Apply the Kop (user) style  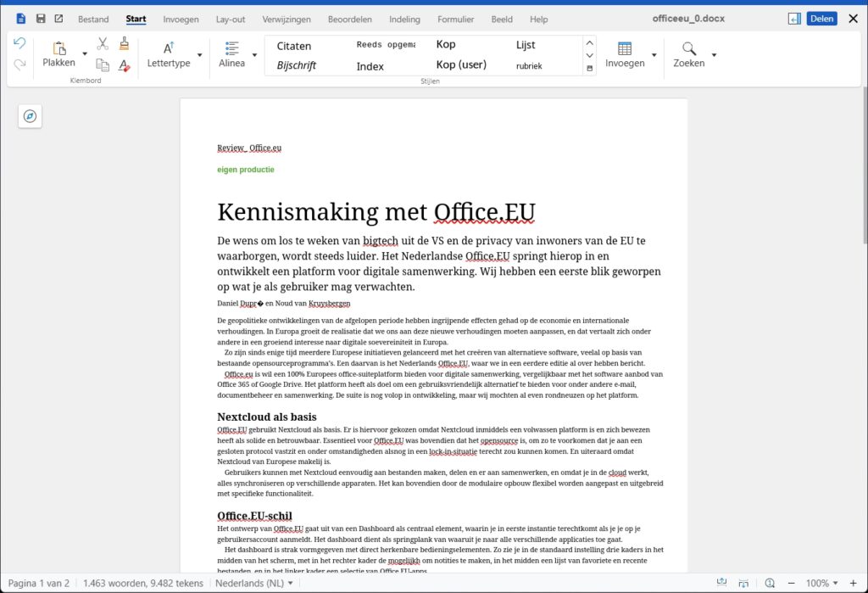461,64
